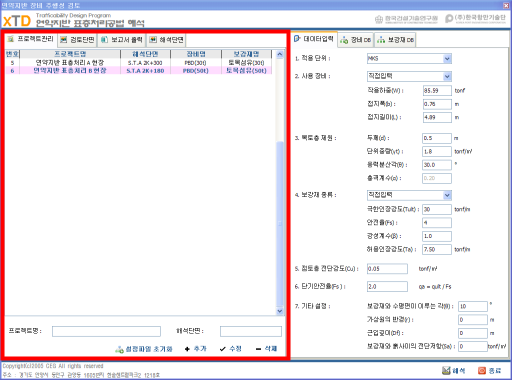The height and width of the screenshot is (384, 512).
Task: Click the 충격계수 field with 0.20
Action: coord(437,178)
